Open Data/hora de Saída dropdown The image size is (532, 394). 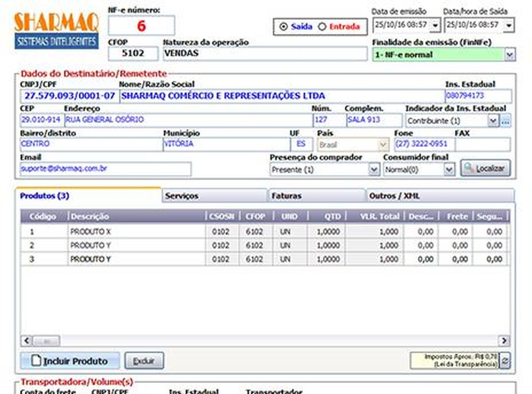pyautogui.click(x=509, y=26)
